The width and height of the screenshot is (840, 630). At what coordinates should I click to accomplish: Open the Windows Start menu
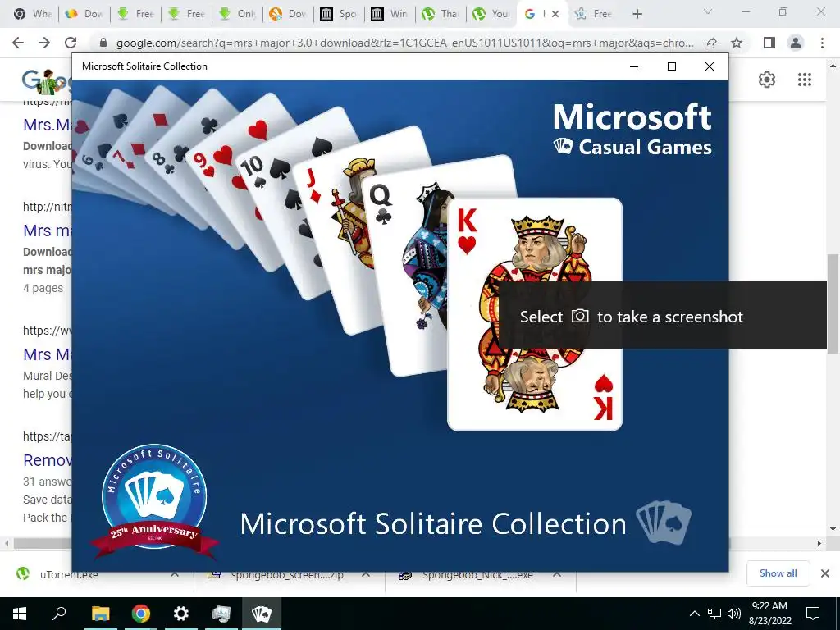tap(20, 614)
